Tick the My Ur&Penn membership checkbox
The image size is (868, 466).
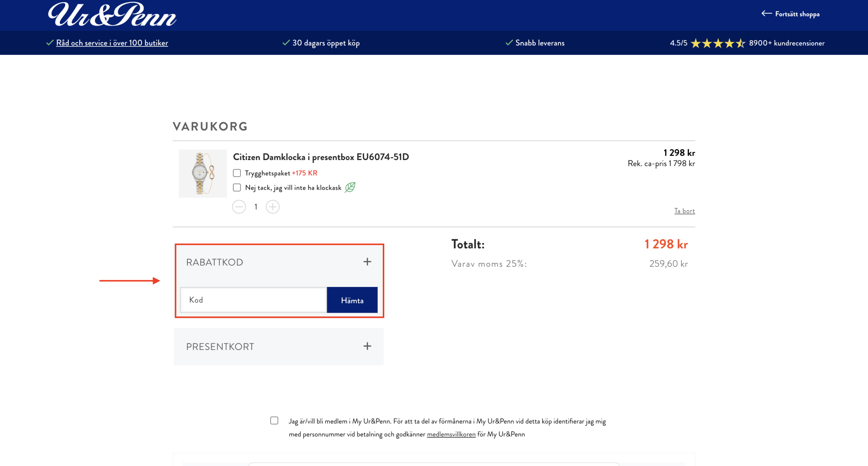pos(274,421)
